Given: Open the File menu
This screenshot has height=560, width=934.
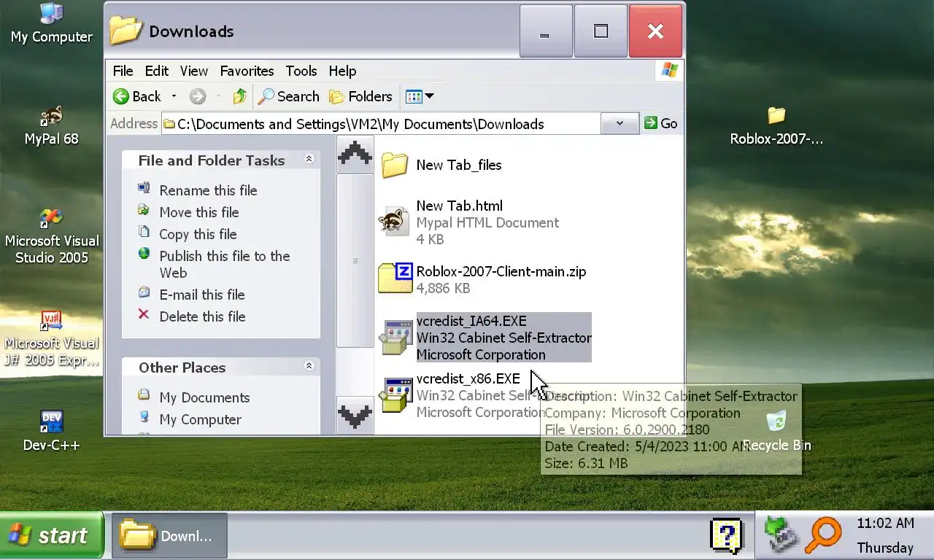Looking at the screenshot, I should coord(123,71).
